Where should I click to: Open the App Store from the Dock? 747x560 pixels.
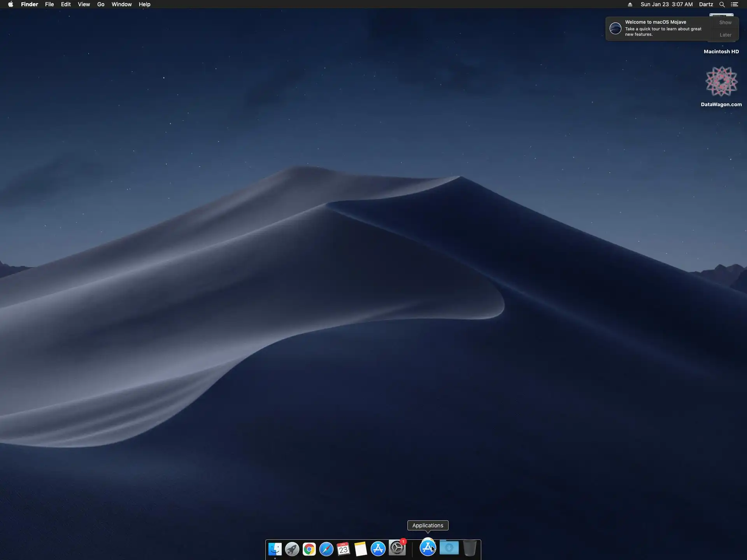(x=378, y=549)
